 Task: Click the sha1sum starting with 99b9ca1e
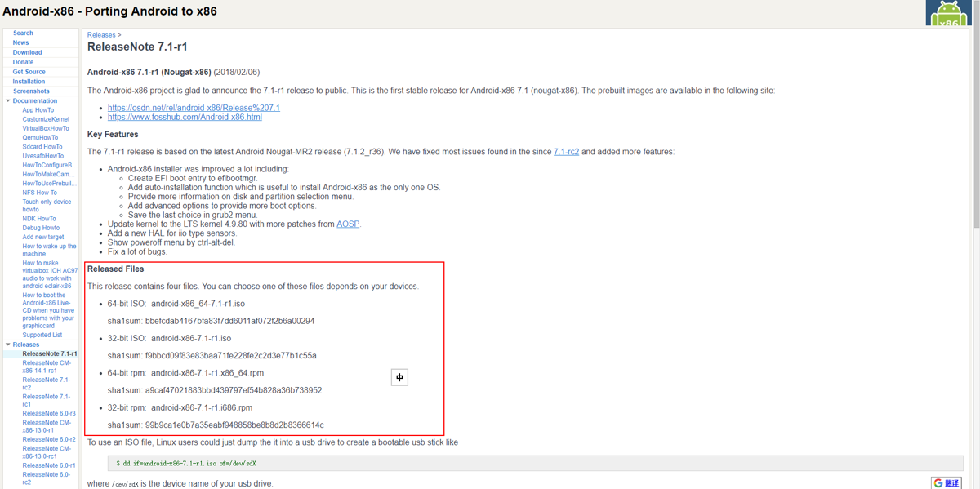click(x=234, y=425)
